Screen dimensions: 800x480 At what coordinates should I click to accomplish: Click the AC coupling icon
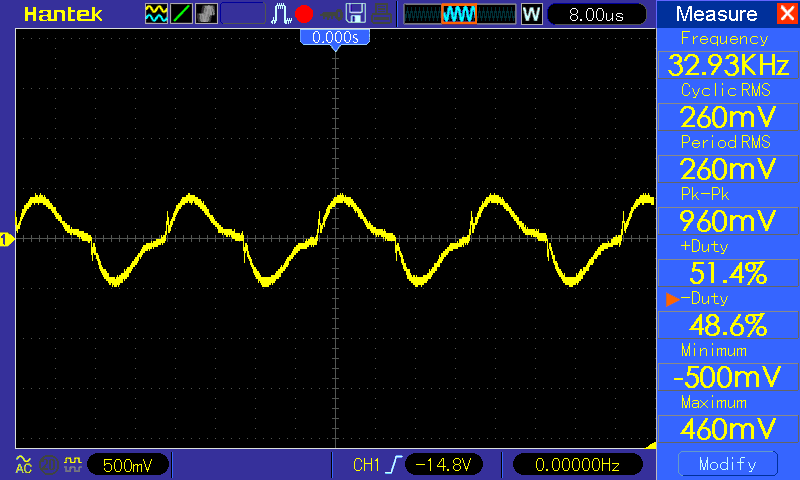coord(23,464)
